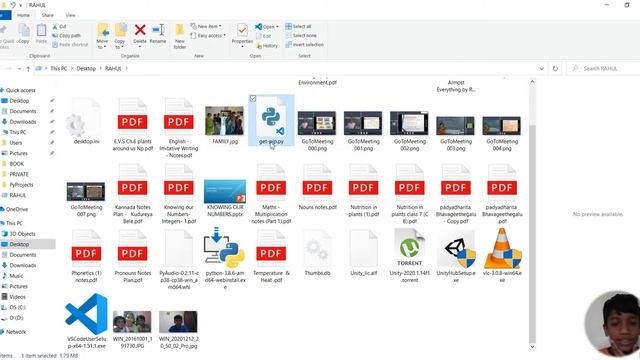Click Select none in the ribbon
The height and width of the screenshot is (360, 640).
coord(301,36)
